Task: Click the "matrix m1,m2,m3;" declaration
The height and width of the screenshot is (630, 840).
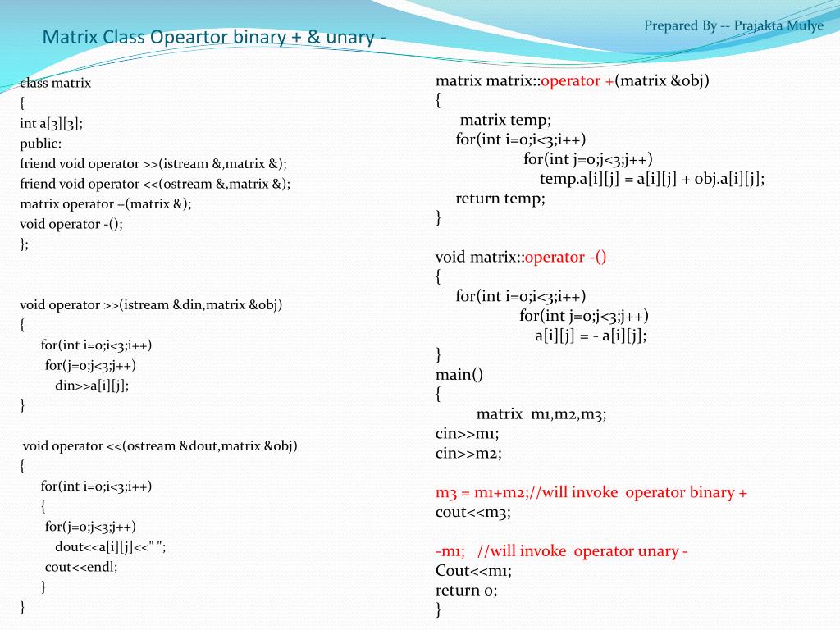Action: 541,414
